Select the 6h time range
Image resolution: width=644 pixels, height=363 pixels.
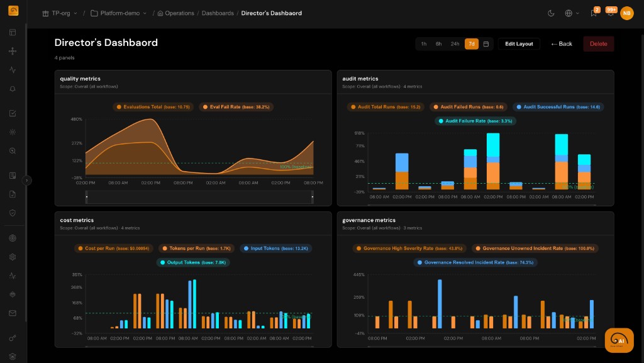(438, 44)
